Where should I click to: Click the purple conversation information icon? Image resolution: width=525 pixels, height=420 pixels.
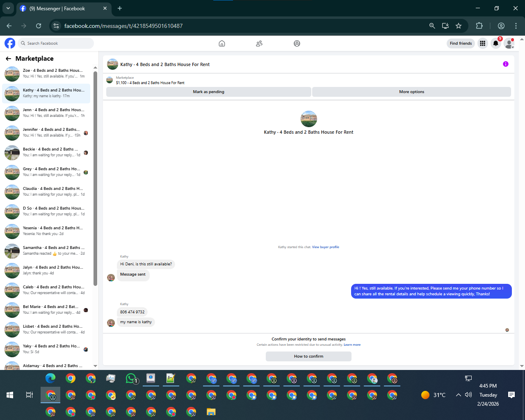tap(506, 64)
